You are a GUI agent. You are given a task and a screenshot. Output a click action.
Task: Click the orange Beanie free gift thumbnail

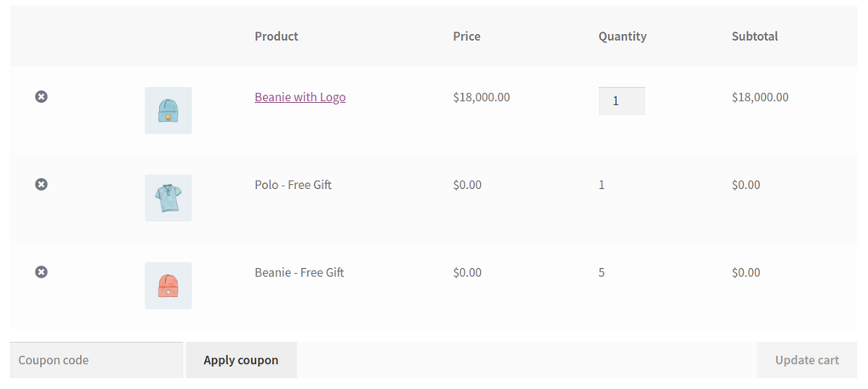(x=168, y=286)
